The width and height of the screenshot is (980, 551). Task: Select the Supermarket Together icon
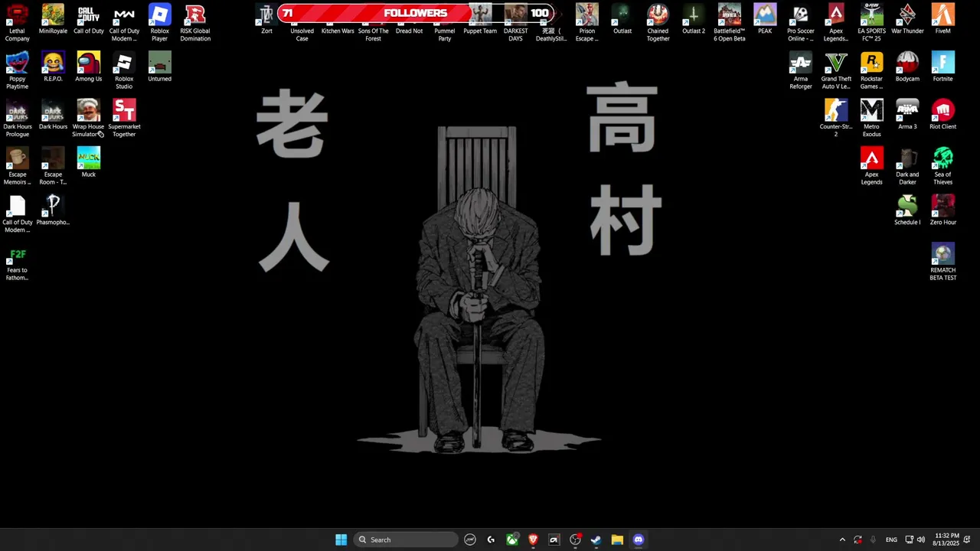[124, 119]
